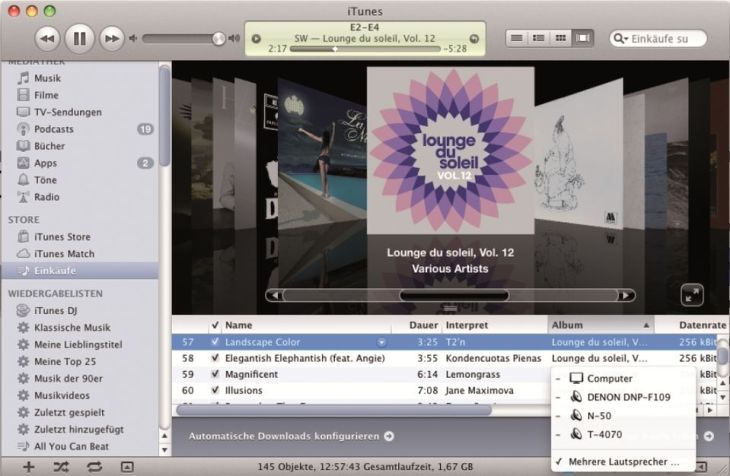Adjust the volume slider knob

tap(218, 39)
